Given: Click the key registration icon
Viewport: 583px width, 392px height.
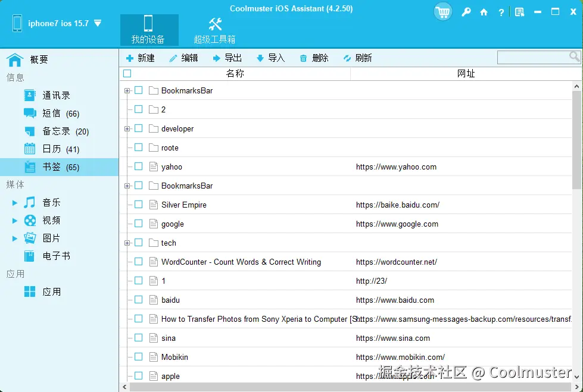Looking at the screenshot, I should 466,12.
